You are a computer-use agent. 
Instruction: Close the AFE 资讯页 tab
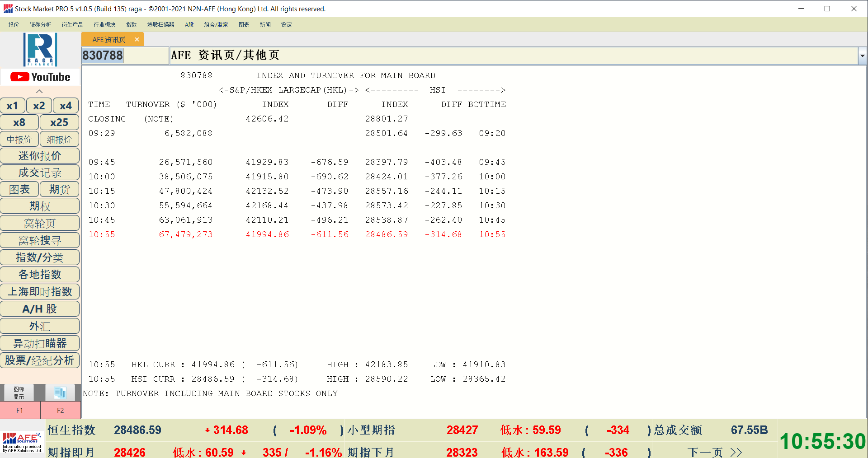click(137, 40)
